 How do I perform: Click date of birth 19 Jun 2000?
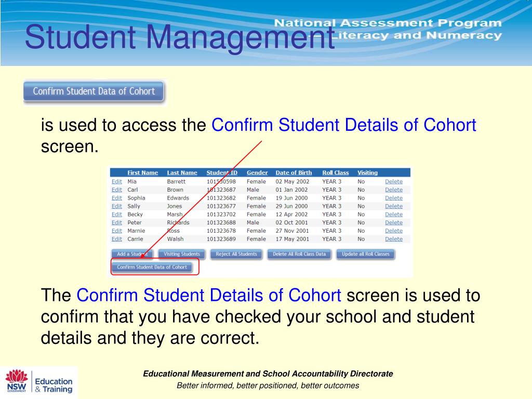(x=292, y=198)
